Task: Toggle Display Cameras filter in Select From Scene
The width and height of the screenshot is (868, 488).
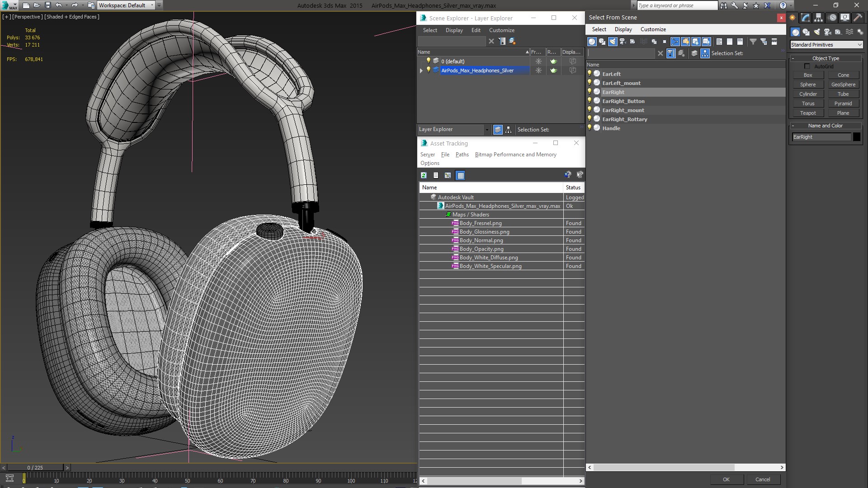Action: pos(623,42)
